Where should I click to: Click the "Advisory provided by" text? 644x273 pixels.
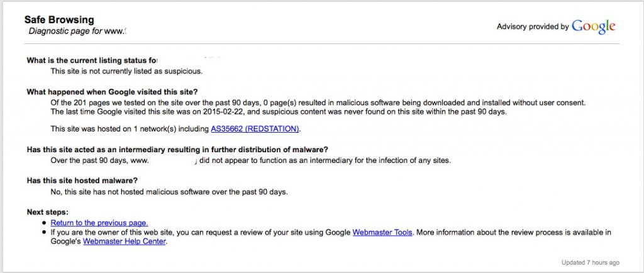pyautogui.click(x=532, y=26)
